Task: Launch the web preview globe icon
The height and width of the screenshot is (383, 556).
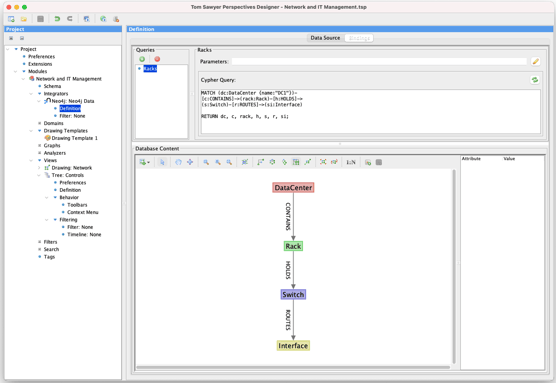Action: (103, 19)
